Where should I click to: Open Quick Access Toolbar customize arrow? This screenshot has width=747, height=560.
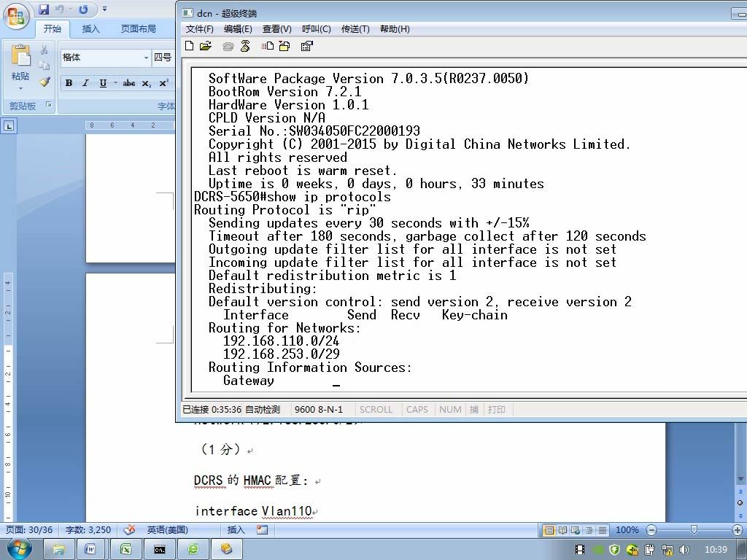click(x=104, y=9)
